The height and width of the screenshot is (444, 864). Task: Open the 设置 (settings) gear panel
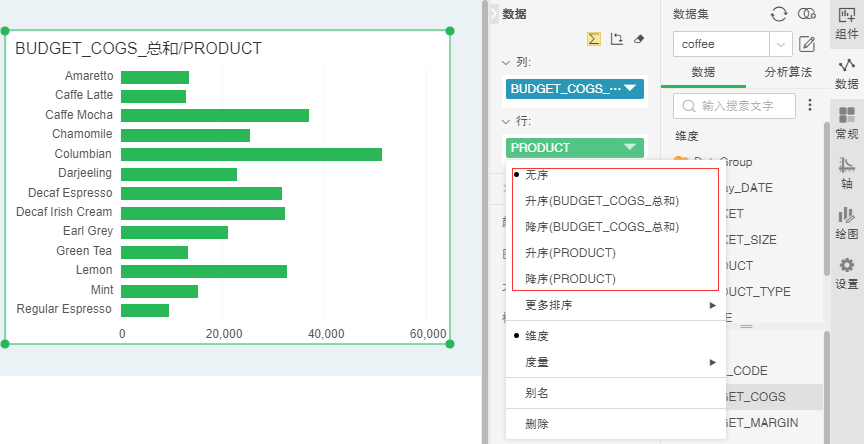[x=846, y=273]
